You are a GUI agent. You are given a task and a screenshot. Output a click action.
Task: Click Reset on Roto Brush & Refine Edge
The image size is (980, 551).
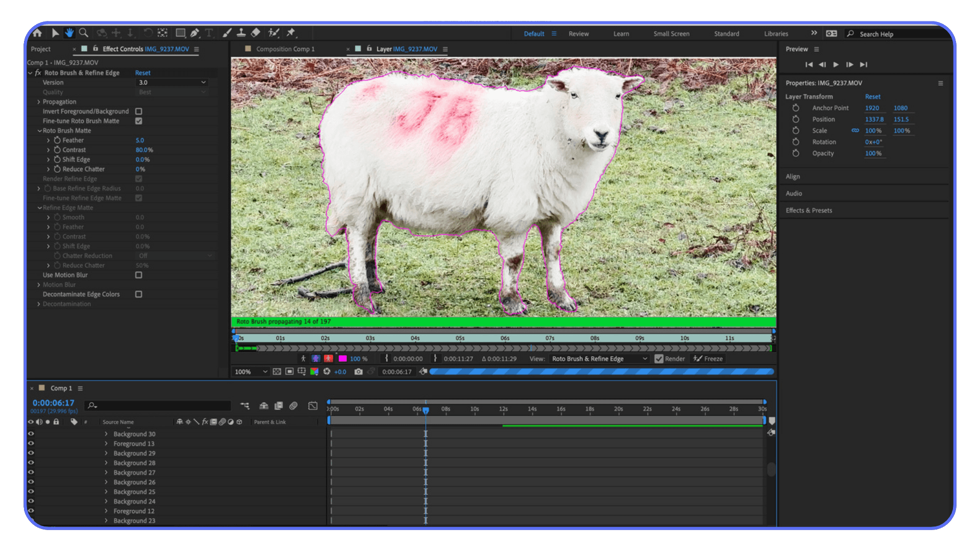(x=142, y=72)
